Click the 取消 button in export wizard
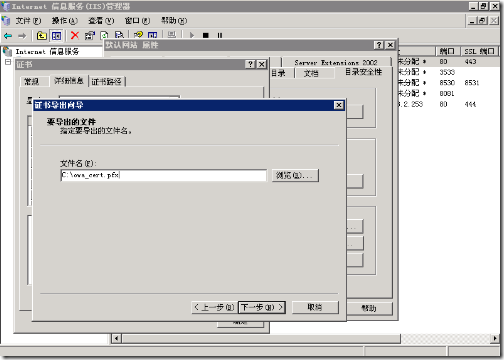The height and width of the screenshot is (360, 504). pyautogui.click(x=315, y=307)
